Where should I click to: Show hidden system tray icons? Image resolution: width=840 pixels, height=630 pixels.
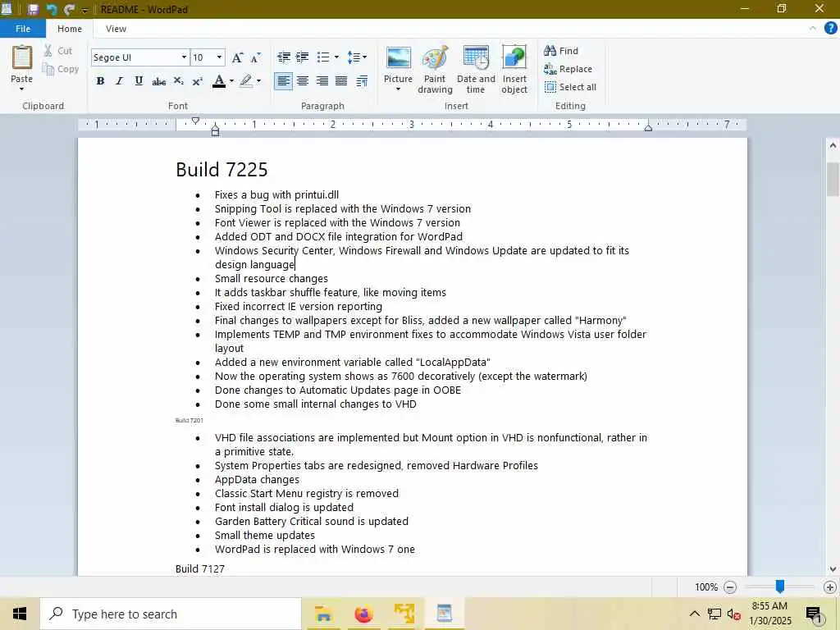coord(694,614)
